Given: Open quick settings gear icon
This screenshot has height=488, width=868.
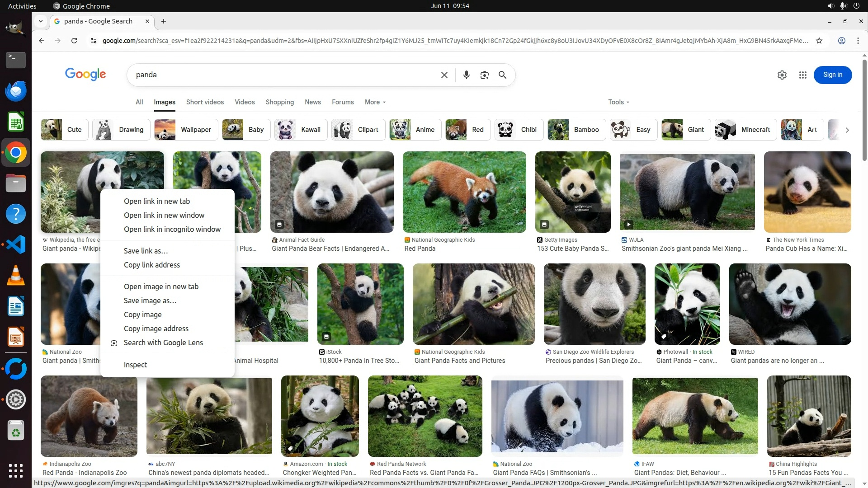Looking at the screenshot, I should [782, 75].
